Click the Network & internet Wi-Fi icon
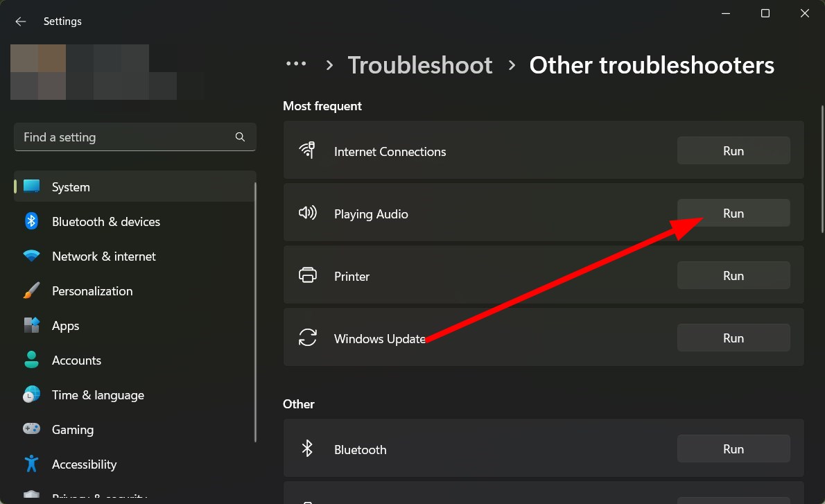 [31, 257]
